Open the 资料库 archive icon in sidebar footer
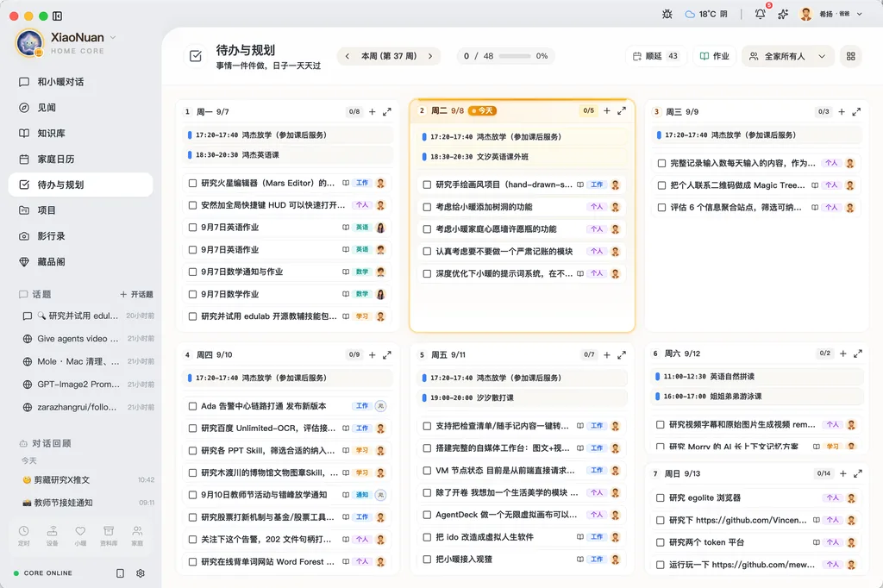The width and height of the screenshot is (883, 588). coord(109,535)
